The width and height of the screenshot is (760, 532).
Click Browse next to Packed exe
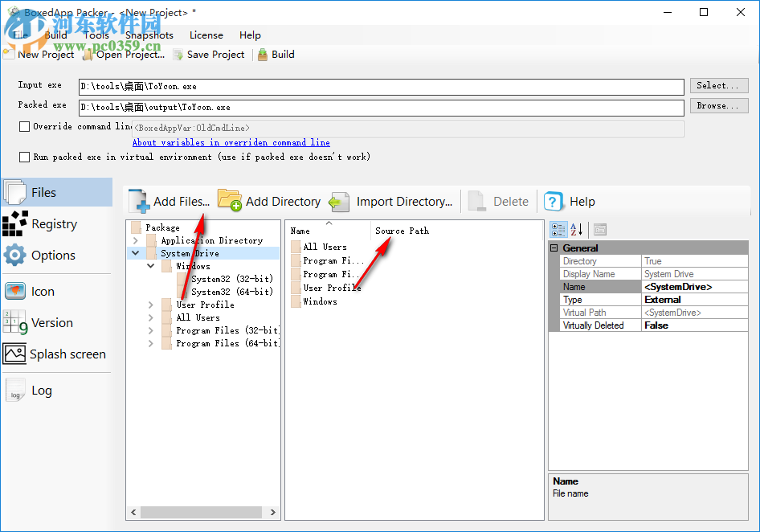[x=718, y=104]
